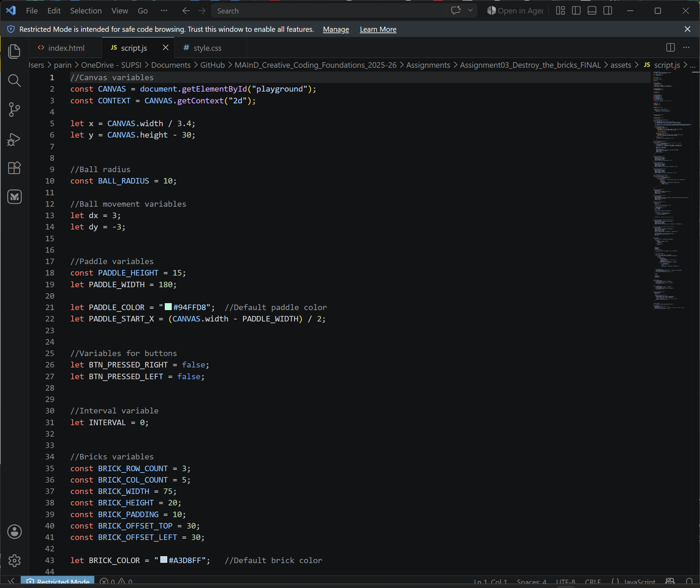This screenshot has height=588, width=700.
Task: Open the Accounts menu icon
Action: tap(14, 532)
